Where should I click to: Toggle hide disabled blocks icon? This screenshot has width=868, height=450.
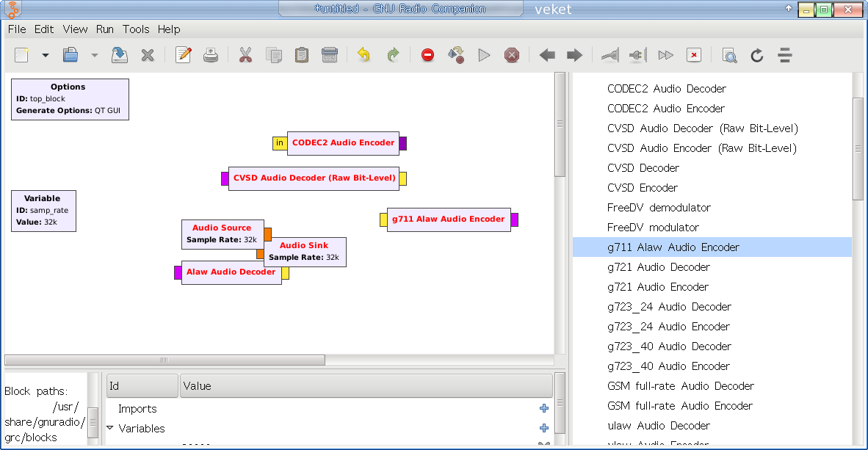tap(694, 55)
